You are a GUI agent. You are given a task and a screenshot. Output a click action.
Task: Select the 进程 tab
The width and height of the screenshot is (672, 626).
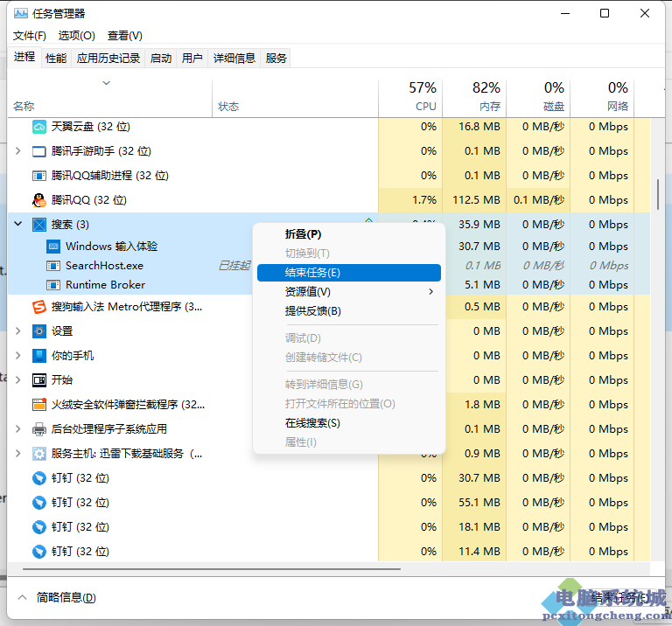(x=24, y=57)
